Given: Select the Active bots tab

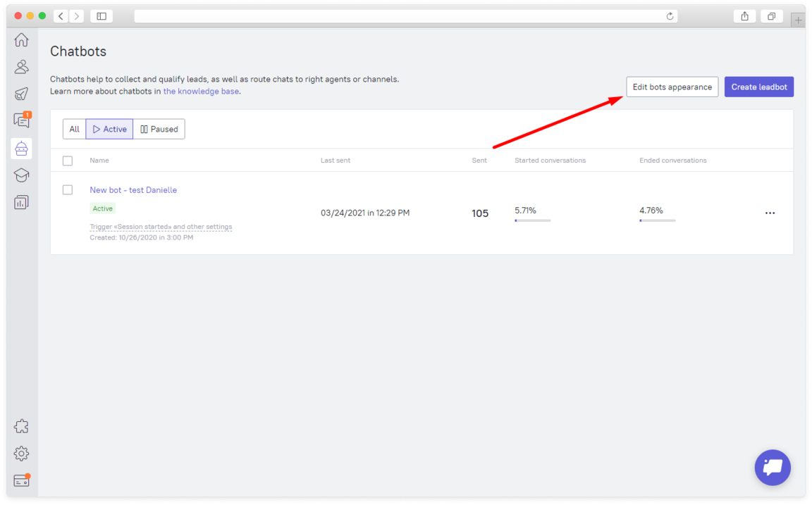Looking at the screenshot, I should 109,129.
